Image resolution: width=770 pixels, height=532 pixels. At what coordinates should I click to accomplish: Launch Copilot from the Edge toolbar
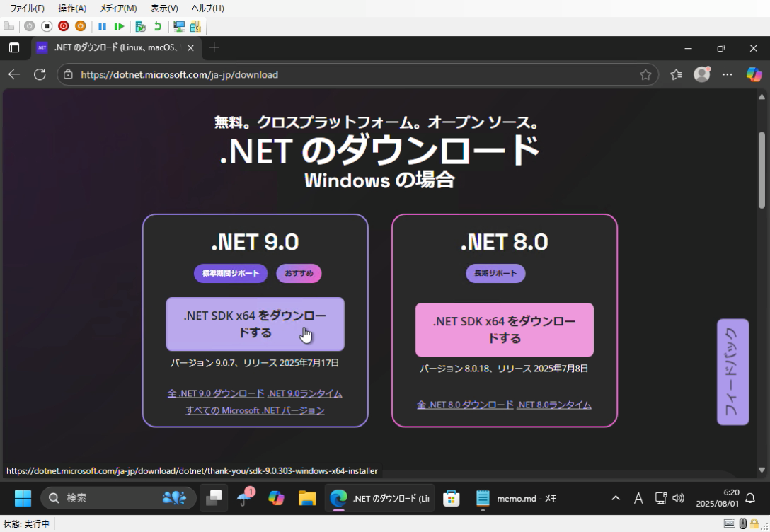754,74
